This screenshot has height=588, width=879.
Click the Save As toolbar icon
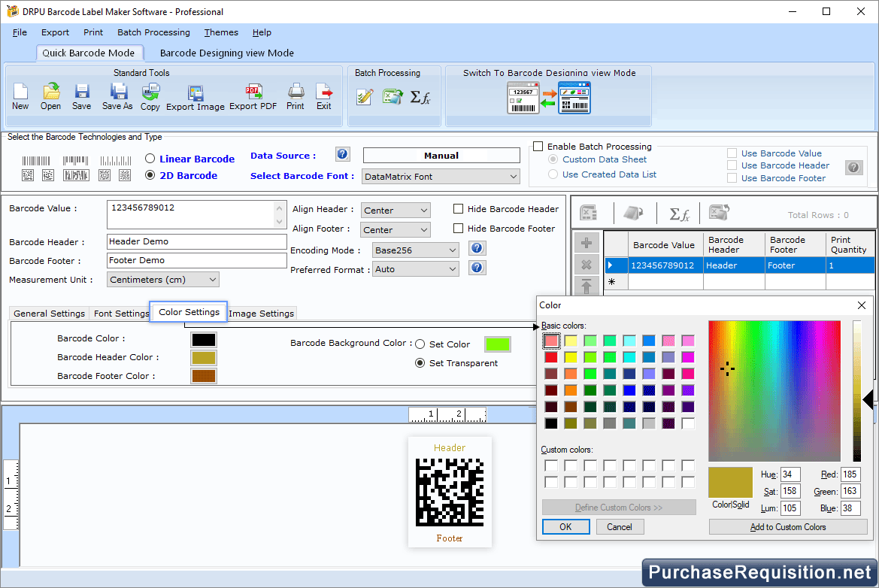point(117,95)
